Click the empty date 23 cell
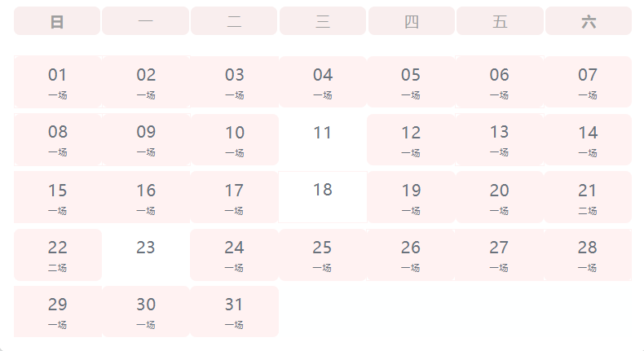Viewport: 644px width, 351px height. [x=146, y=255]
